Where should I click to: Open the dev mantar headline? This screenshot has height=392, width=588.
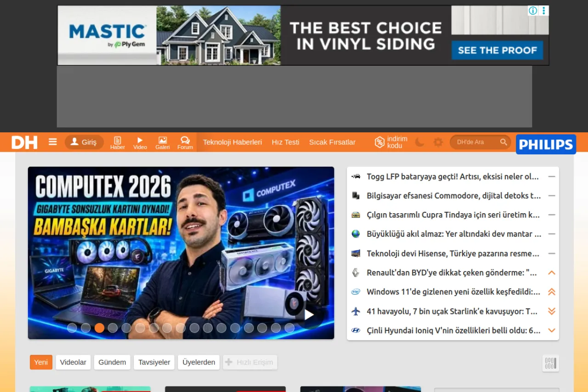[454, 234]
